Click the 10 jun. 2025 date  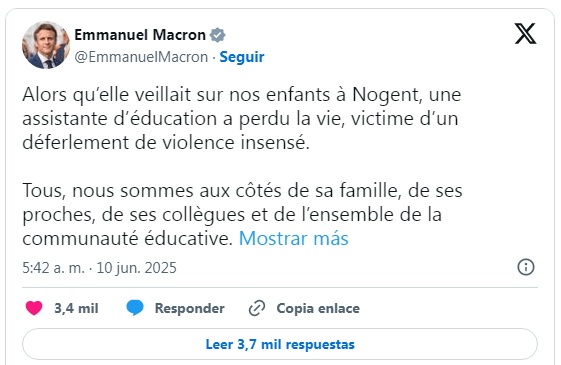(x=136, y=268)
